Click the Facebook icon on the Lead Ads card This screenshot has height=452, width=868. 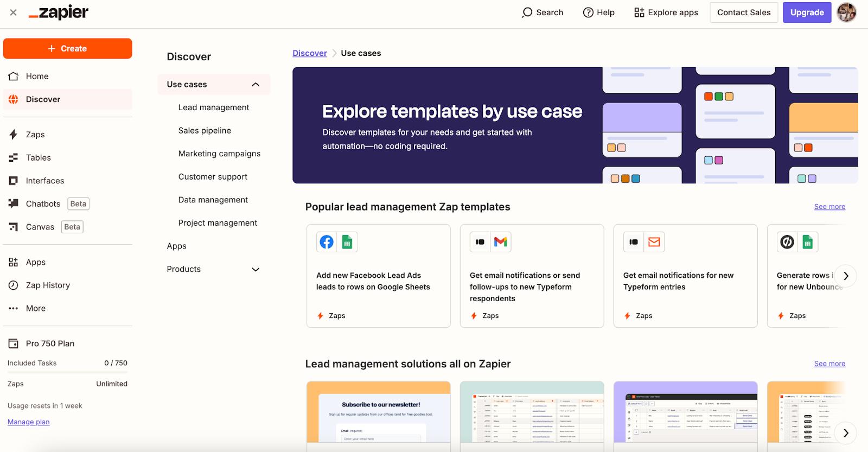click(327, 242)
